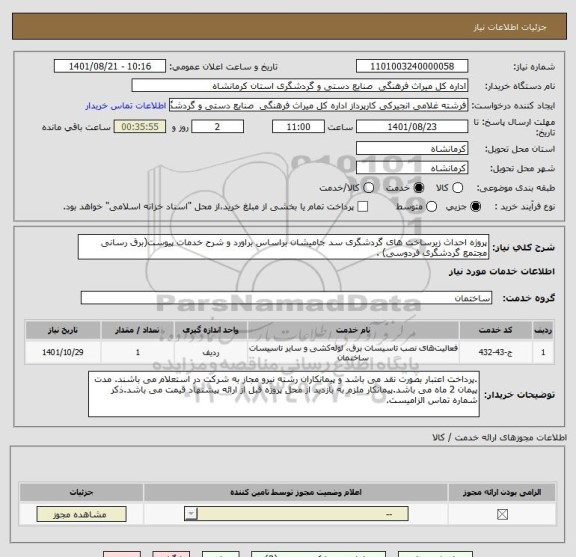Screen dimensions: 576x557
Task: Click the delivery city field
Action: point(412,168)
